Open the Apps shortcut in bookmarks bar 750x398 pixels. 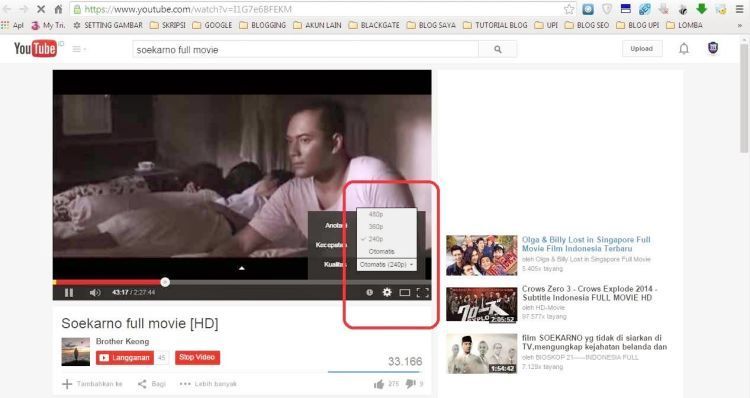12,25
